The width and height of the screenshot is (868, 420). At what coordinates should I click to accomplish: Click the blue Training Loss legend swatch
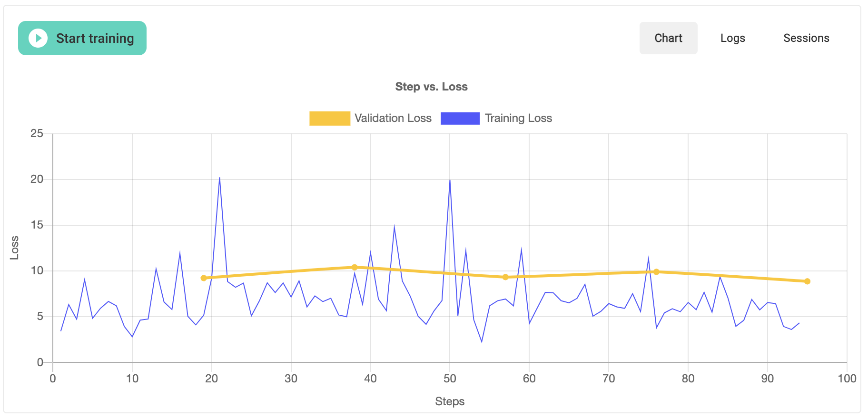pos(460,119)
